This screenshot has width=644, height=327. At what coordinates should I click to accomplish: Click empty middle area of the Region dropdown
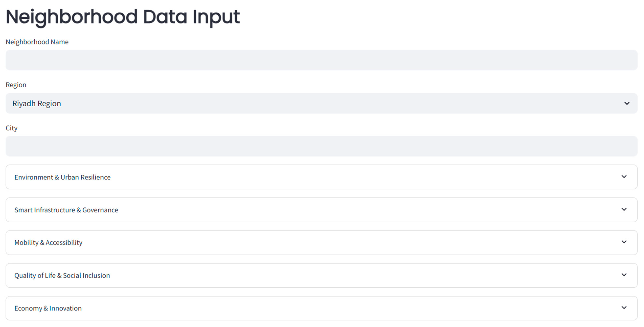pos(321,103)
